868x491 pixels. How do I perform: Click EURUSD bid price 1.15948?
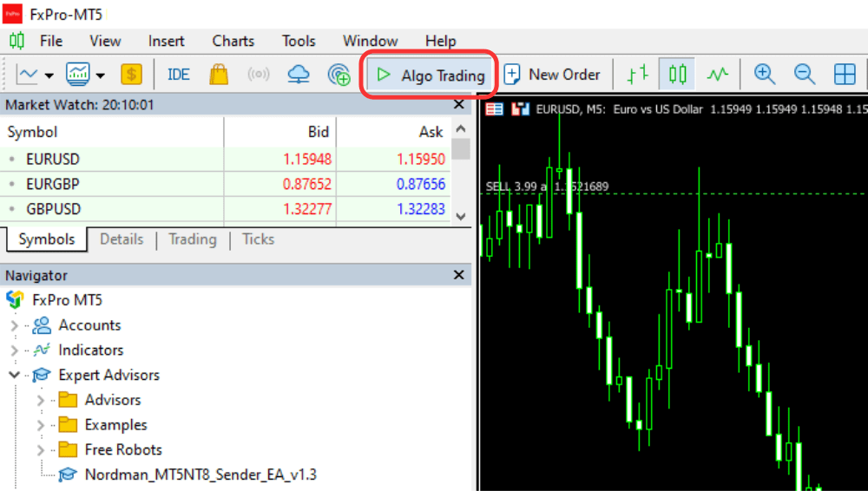pos(307,159)
